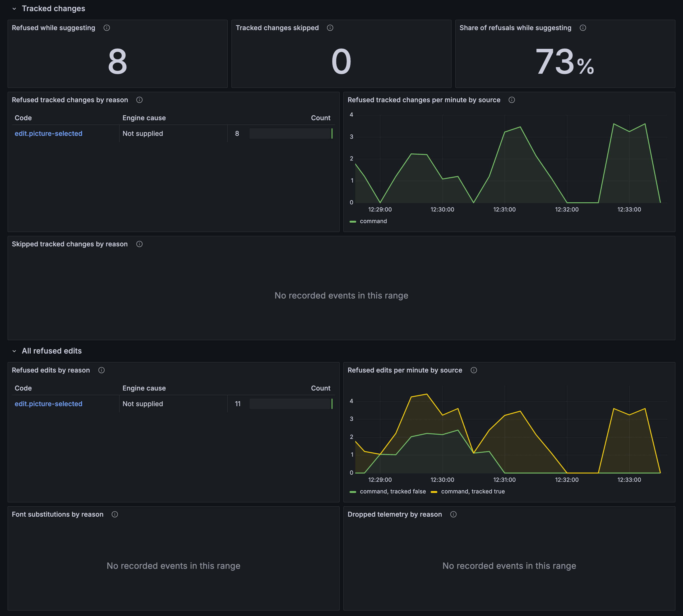The image size is (683, 616).
Task: Show info for Share of refusals while suggesting
Action: (x=583, y=28)
